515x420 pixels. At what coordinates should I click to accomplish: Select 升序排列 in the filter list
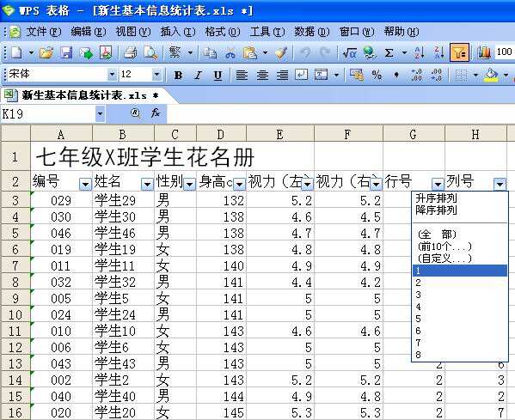point(436,198)
